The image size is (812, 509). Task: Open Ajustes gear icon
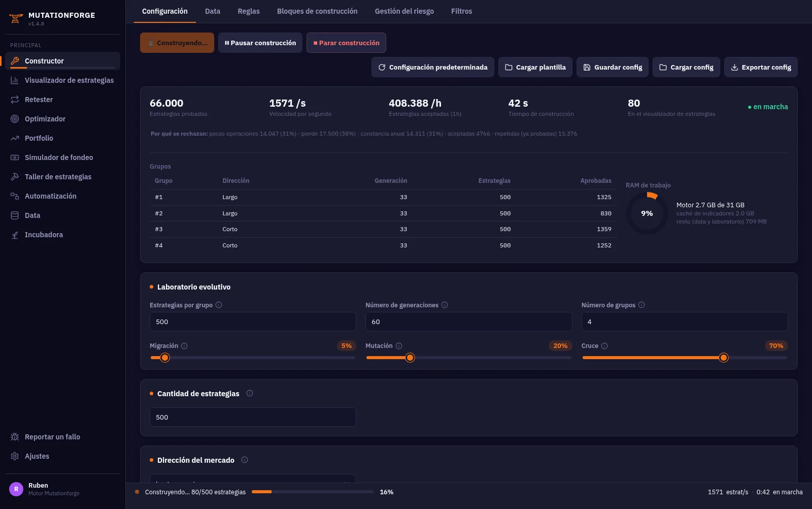(x=15, y=456)
